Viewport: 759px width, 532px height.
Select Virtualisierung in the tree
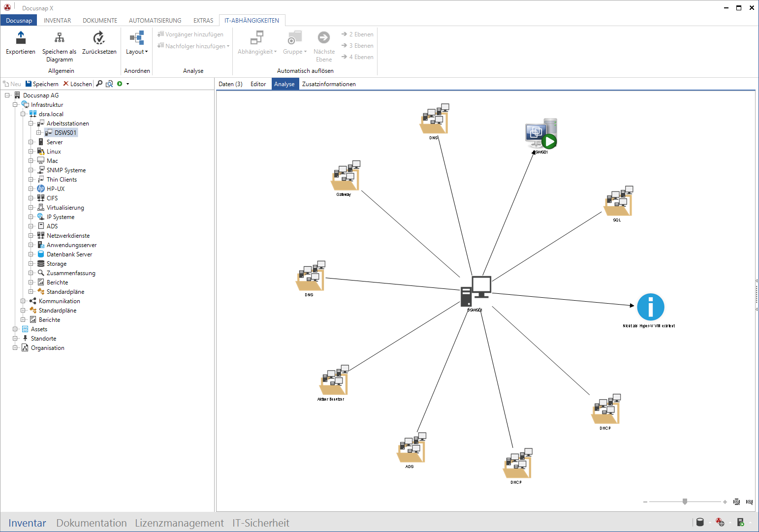(65, 208)
